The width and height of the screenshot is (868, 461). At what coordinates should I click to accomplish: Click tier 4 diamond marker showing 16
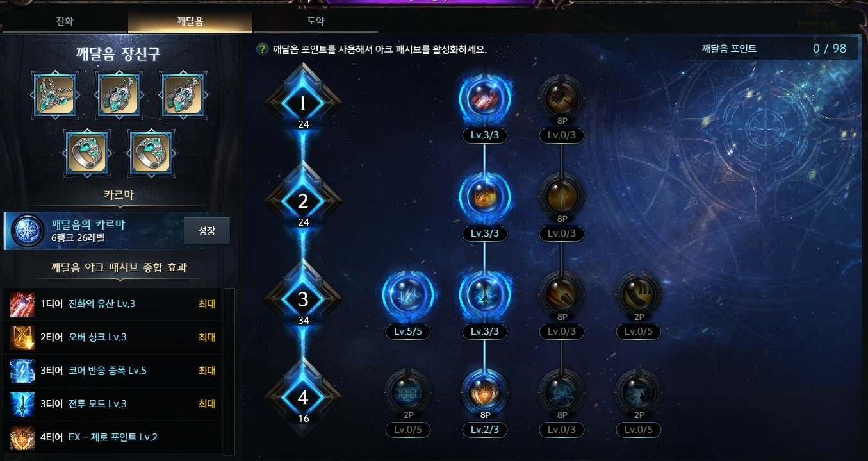pos(303,398)
